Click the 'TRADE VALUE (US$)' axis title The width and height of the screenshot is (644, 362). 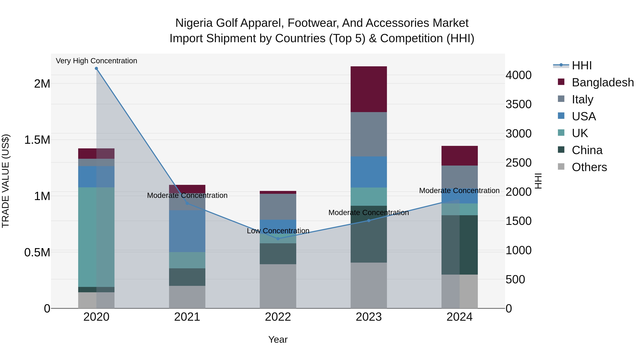pyautogui.click(x=6, y=181)
